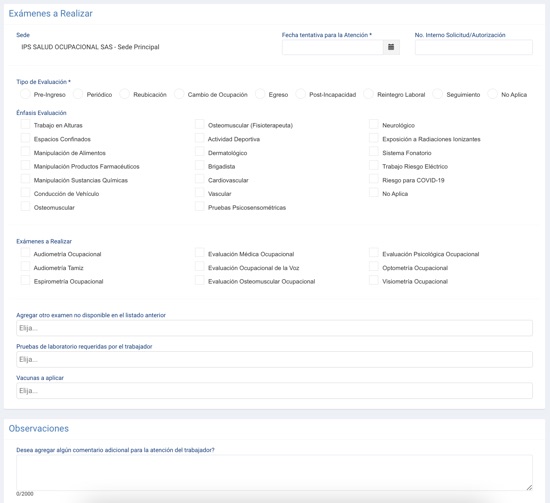550x503 pixels.
Task: Check Manipulación Productos Farmacéuticos
Action: 25,165
